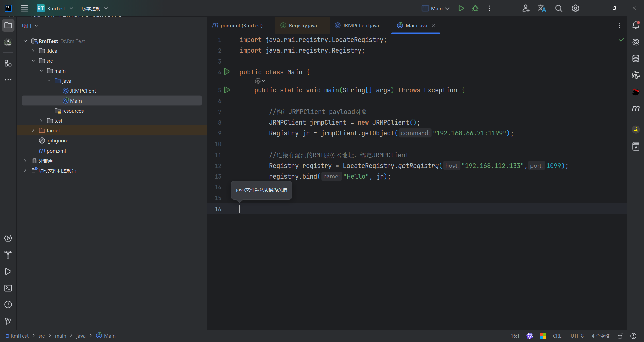Screen dimensions: 644x342
Task: Open the Maven tool window
Action: (x=636, y=108)
